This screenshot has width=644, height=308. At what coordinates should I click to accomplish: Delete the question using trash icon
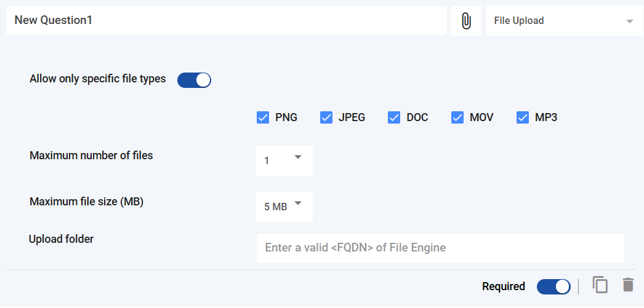pos(627,285)
